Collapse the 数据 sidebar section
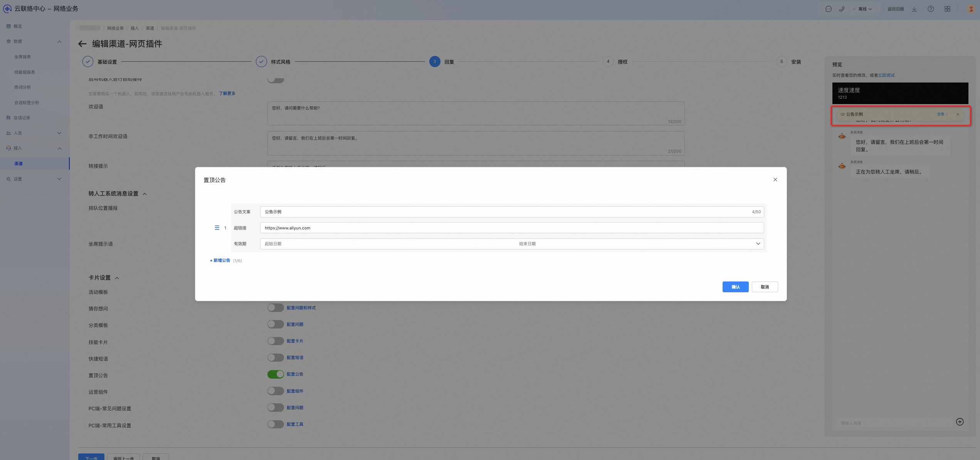Viewport: 980px width, 460px height. click(59, 42)
